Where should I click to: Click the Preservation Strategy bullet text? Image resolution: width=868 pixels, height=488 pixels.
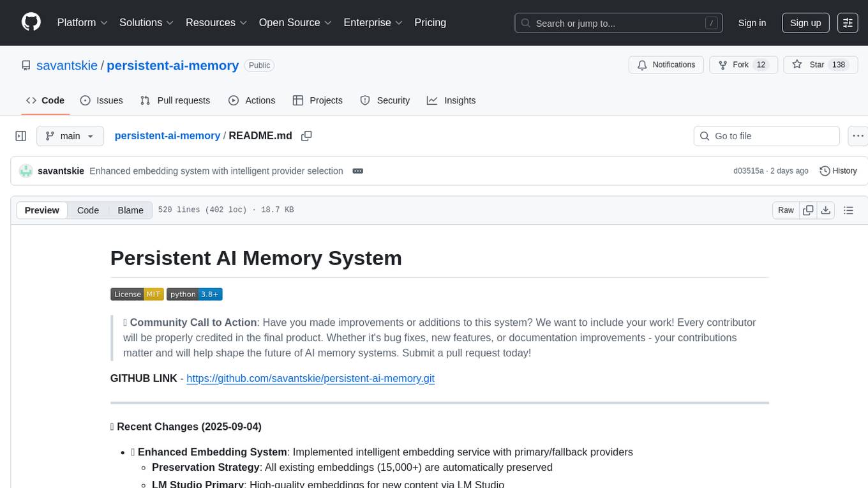pyautogui.click(x=352, y=468)
